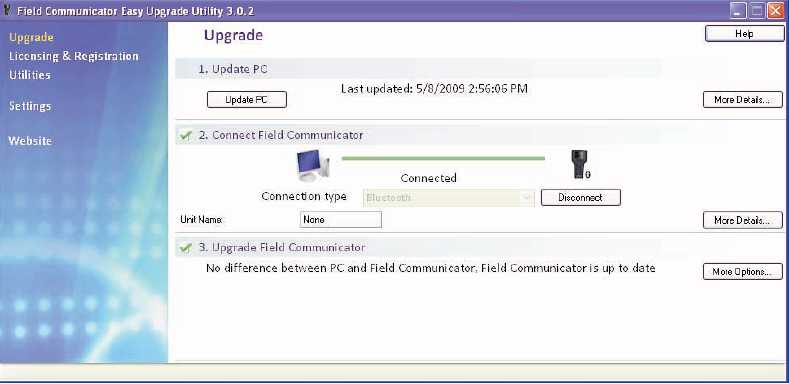Image resolution: width=789 pixels, height=384 pixels.
Task: Open the Utilities section
Action: pyautogui.click(x=30, y=75)
